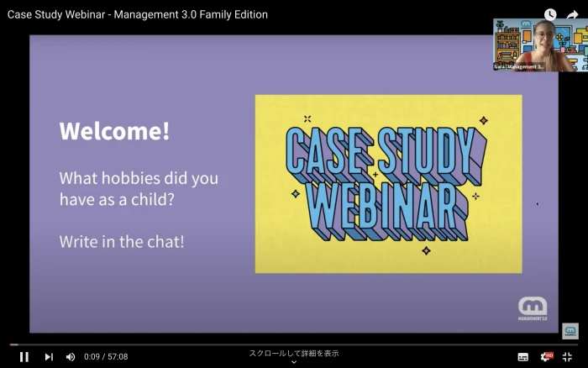The image size is (588, 368).
Task: Click the Case Study Webinar yellow graphic
Action: [388, 184]
